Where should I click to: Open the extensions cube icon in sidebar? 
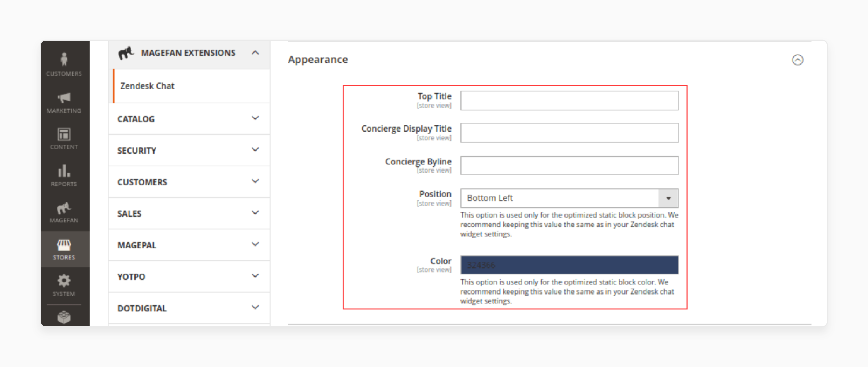point(64,317)
